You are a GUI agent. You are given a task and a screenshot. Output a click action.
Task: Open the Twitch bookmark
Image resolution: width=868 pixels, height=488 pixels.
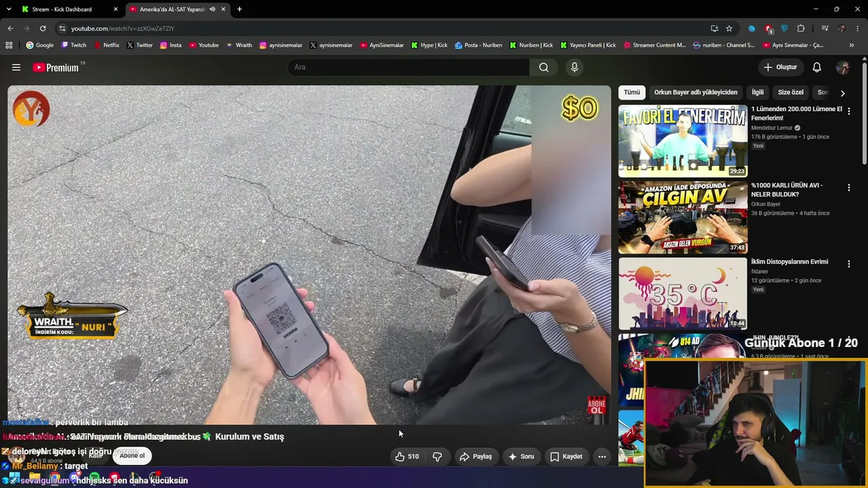tap(74, 45)
